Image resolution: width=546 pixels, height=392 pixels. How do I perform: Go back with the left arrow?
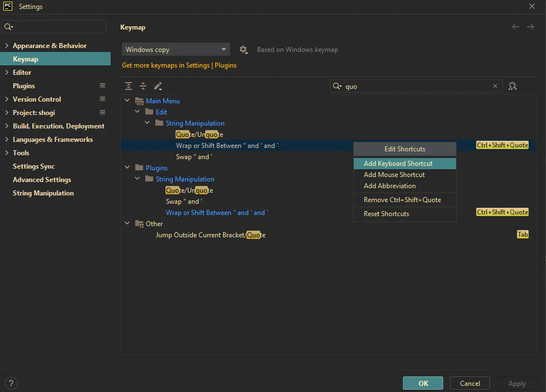pyautogui.click(x=515, y=27)
